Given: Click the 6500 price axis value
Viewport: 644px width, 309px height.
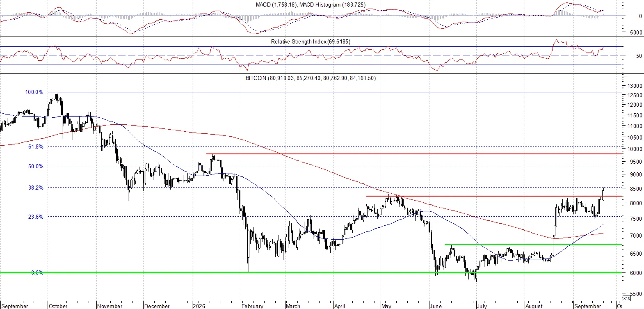Looking at the screenshot, I should tap(636, 254).
